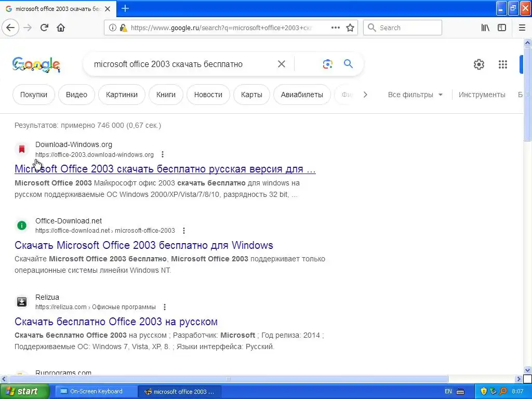Bookmark this page with the star
532x399 pixels.
click(x=350, y=28)
